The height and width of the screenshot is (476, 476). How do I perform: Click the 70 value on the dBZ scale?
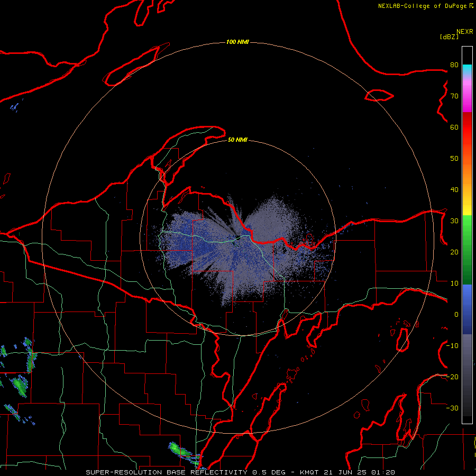(x=454, y=96)
